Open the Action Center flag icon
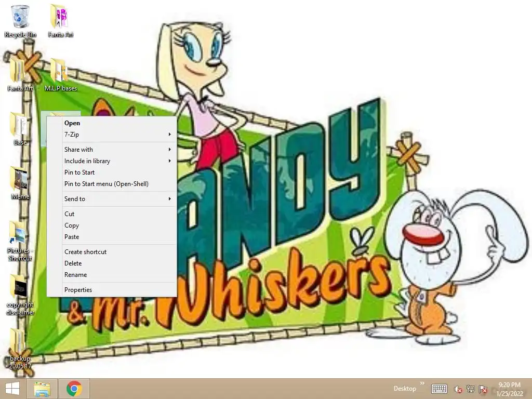The width and height of the screenshot is (532, 399). (483, 389)
